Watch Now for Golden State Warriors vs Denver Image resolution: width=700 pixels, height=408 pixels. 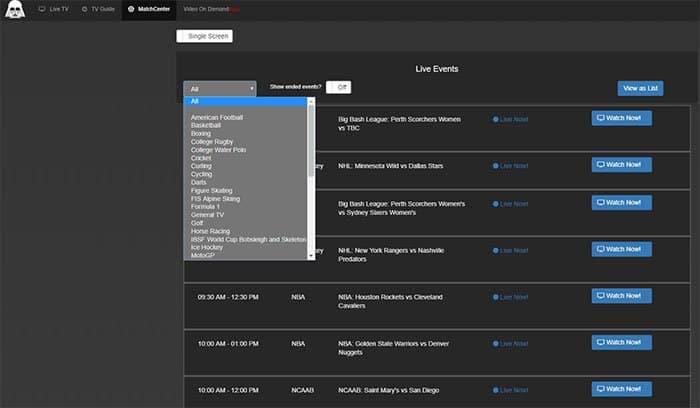[621, 342]
